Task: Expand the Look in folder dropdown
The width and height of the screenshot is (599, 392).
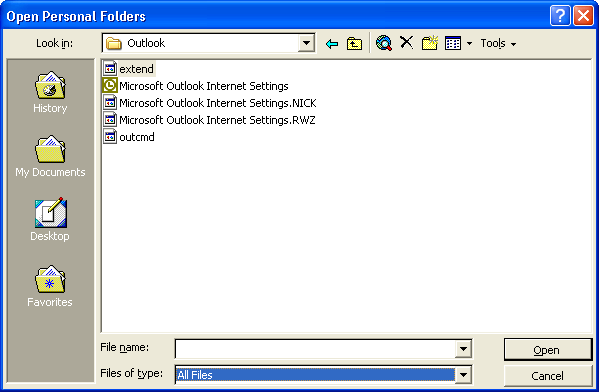Action: tap(306, 43)
